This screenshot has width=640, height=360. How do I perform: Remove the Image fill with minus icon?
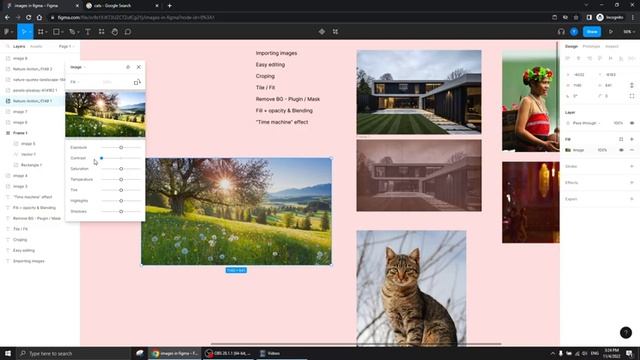click(631, 150)
